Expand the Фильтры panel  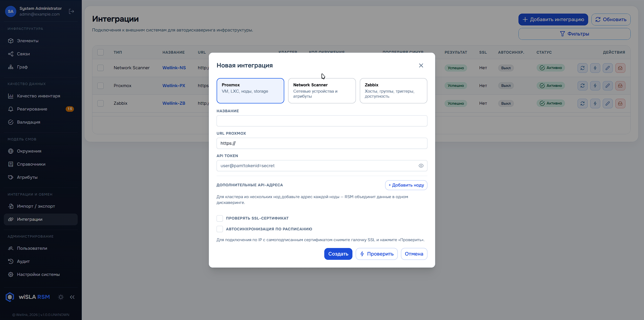[x=574, y=34]
